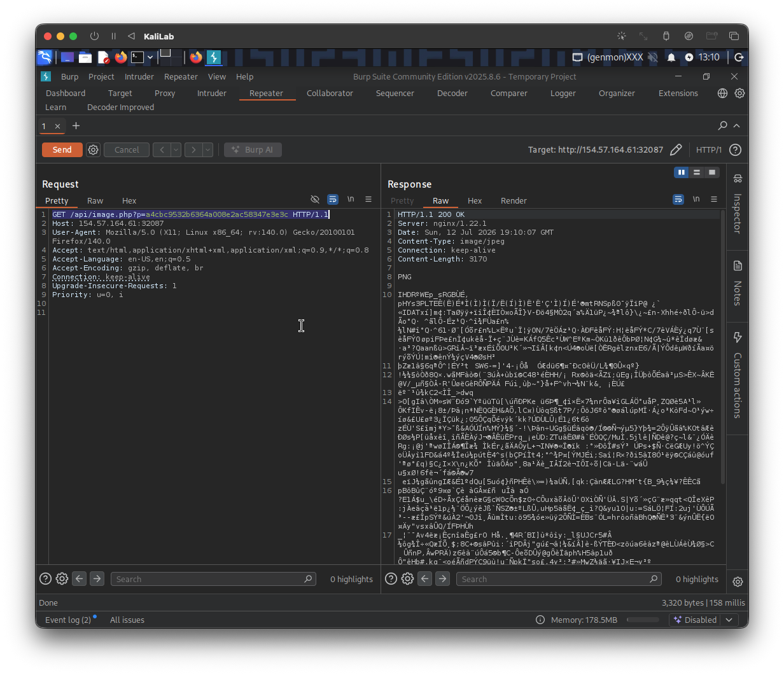The height and width of the screenshot is (675, 784).
Task: Open response panel more options menu icon
Action: [714, 200]
